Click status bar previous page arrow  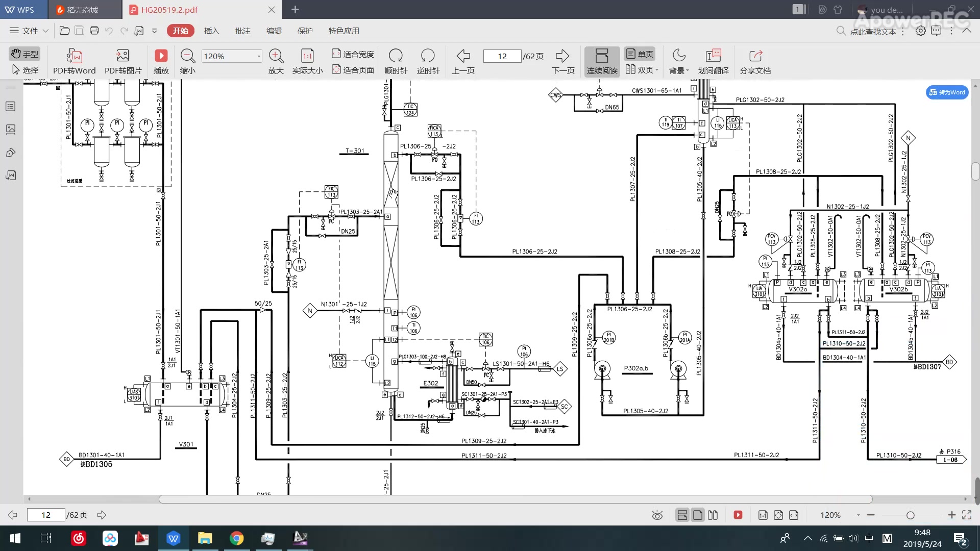pos(13,515)
